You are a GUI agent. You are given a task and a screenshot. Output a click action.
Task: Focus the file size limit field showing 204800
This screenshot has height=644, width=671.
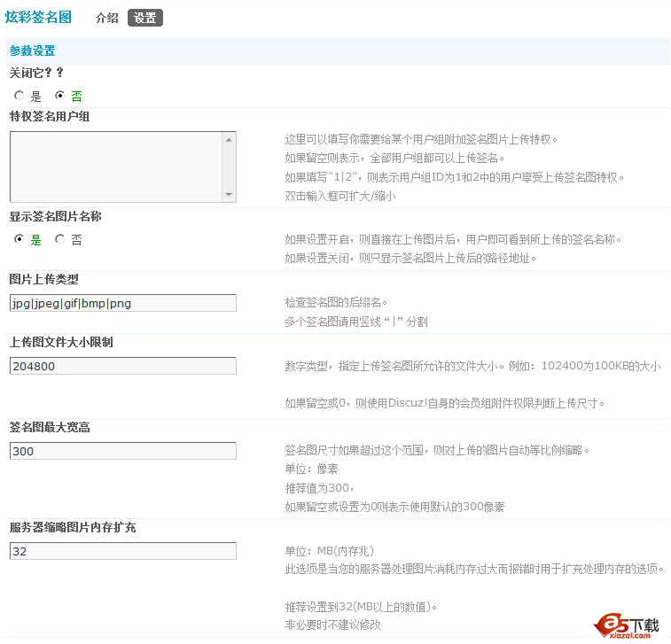click(122, 366)
